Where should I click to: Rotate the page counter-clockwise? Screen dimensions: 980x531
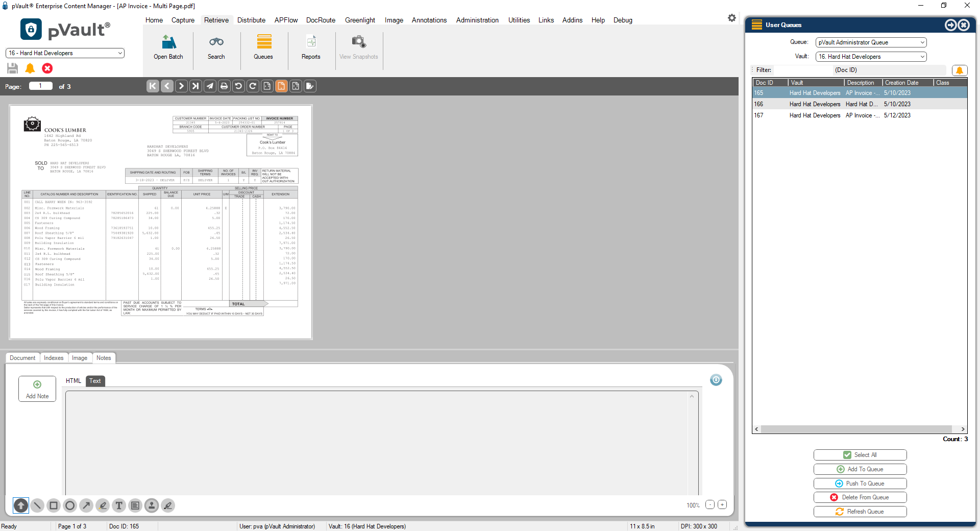[238, 86]
